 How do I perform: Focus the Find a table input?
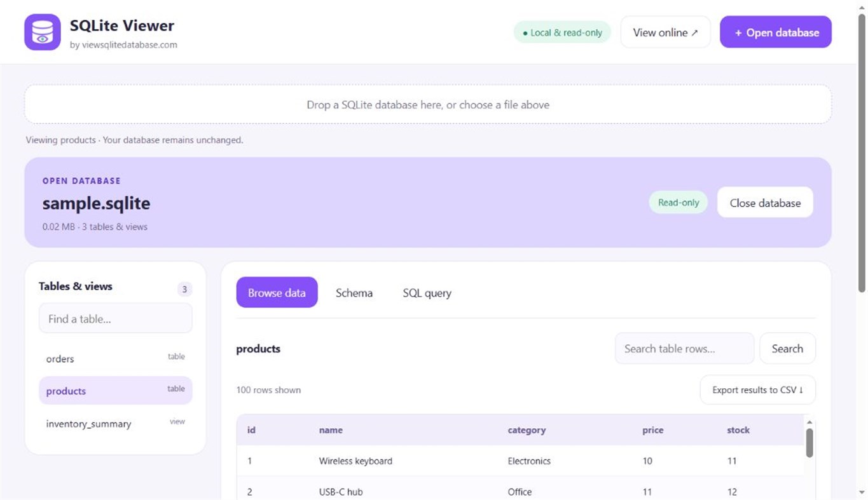[115, 318]
